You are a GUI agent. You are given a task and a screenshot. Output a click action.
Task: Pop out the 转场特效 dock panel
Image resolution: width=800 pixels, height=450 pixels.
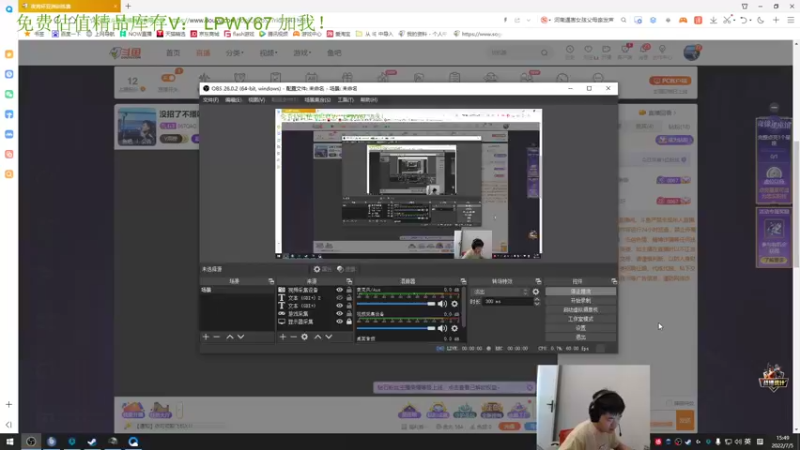coord(538,281)
